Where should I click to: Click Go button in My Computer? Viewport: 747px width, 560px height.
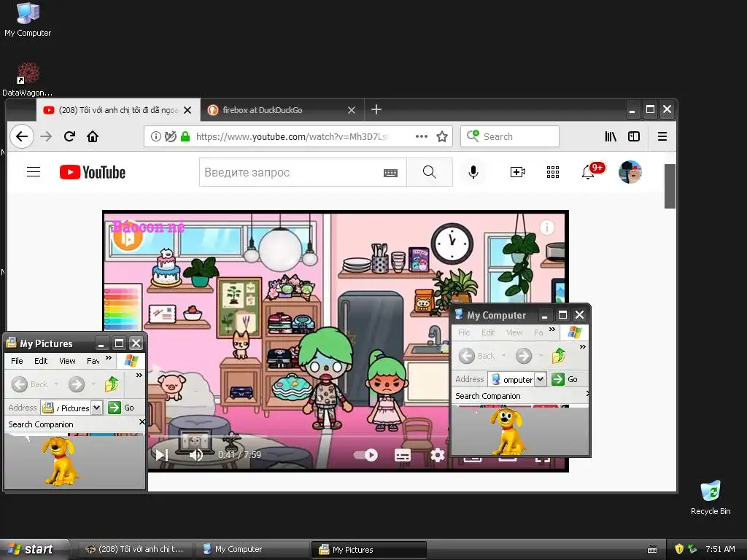[x=565, y=379]
